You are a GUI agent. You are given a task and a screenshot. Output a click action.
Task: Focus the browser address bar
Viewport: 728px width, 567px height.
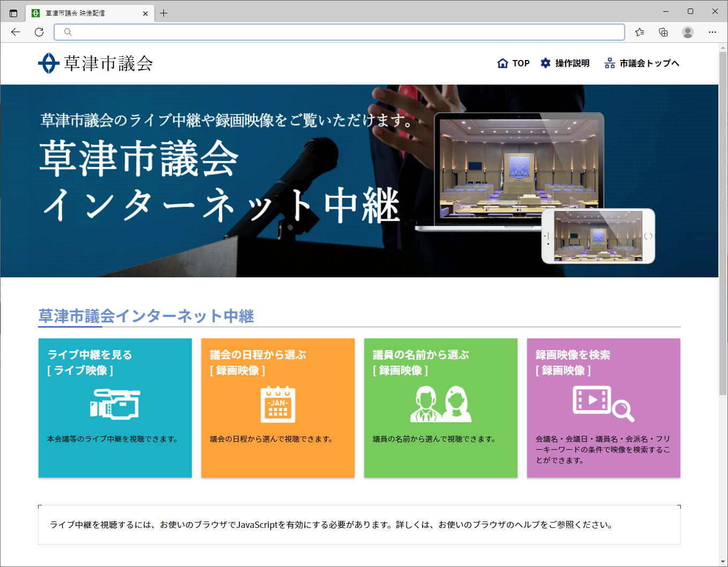point(339,32)
